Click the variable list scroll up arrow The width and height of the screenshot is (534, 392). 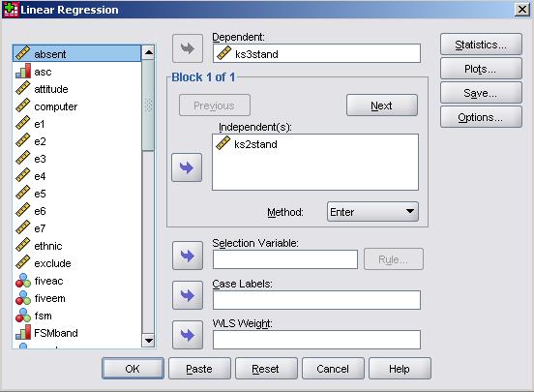click(x=148, y=52)
